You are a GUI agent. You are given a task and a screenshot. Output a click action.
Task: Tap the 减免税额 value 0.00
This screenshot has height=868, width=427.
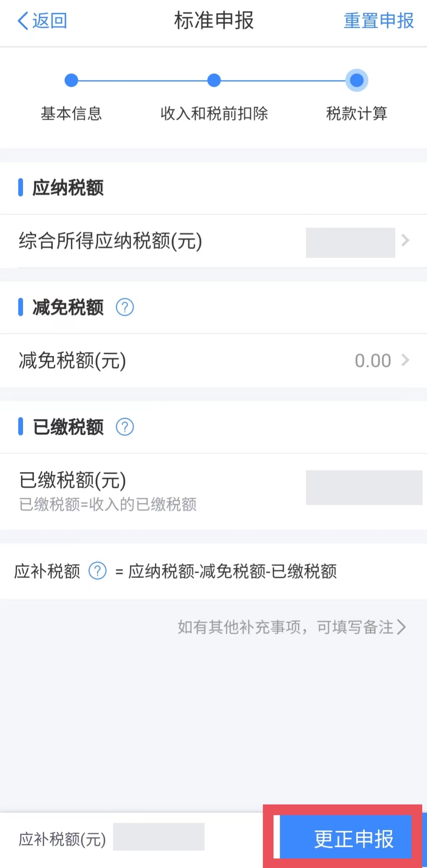pos(373,361)
